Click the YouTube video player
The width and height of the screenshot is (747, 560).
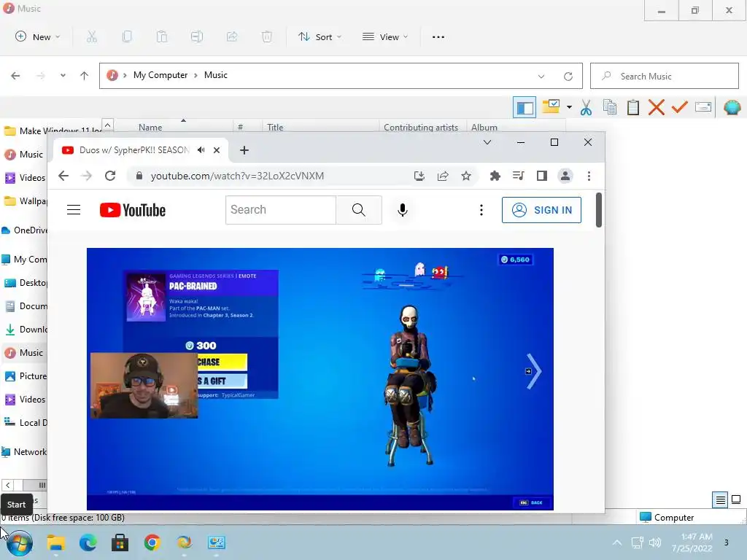tap(320, 379)
